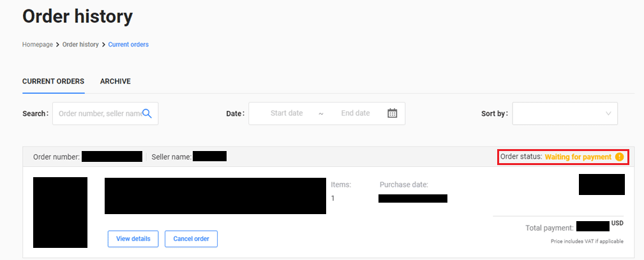Click the redacted product title
Image resolution: width=644 pixels, height=260 pixels.
coord(215,196)
